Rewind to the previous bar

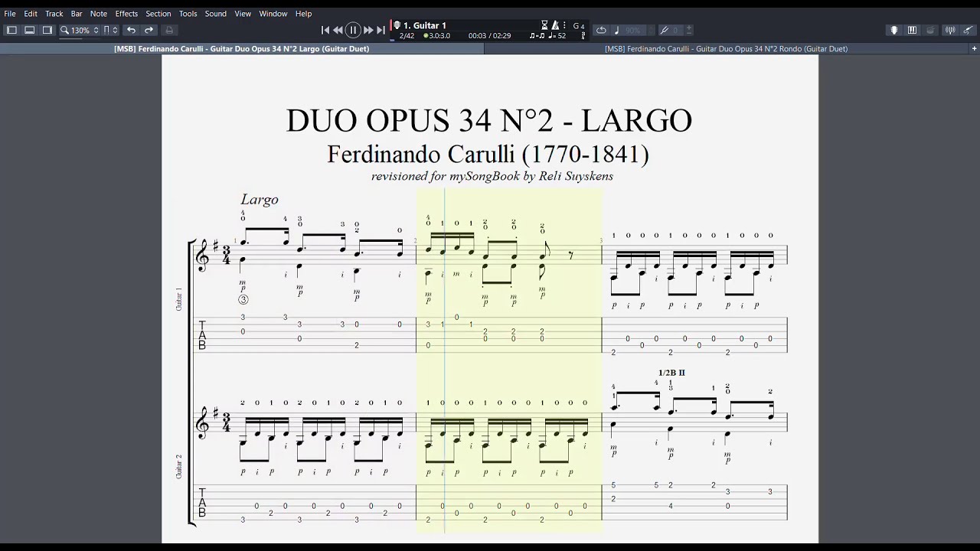point(338,30)
